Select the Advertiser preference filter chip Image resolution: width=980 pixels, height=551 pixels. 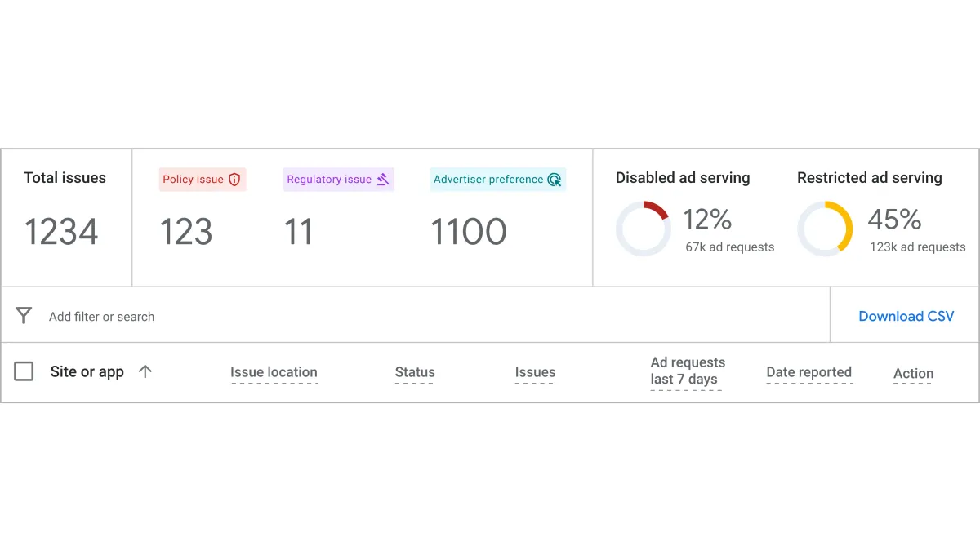(x=497, y=179)
